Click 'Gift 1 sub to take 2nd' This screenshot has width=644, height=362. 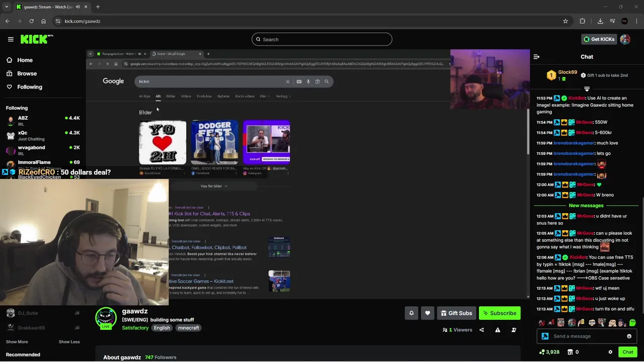point(604,75)
